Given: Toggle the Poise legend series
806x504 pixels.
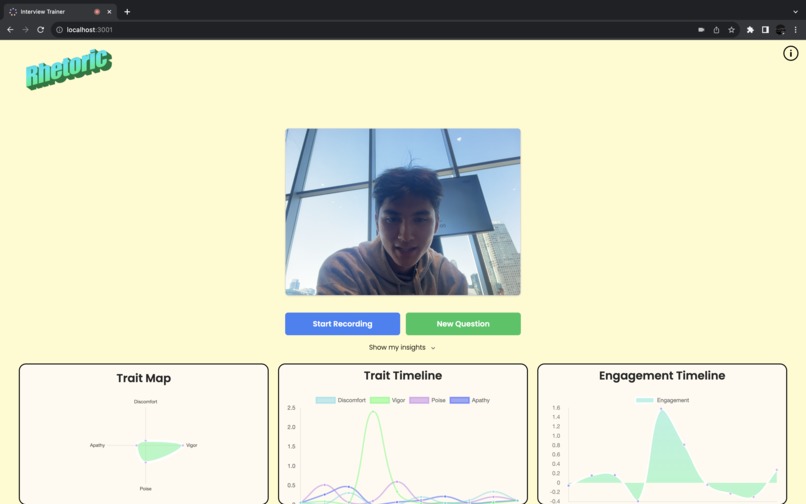Looking at the screenshot, I should coord(427,400).
